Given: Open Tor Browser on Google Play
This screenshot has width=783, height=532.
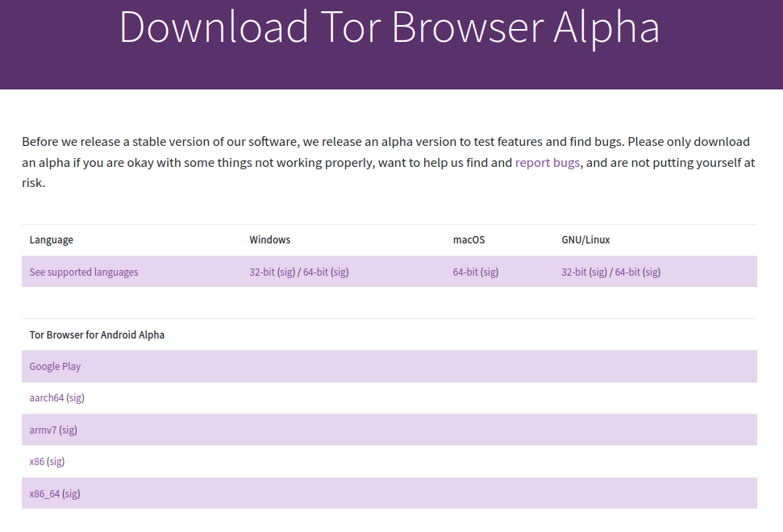Looking at the screenshot, I should 55,366.
